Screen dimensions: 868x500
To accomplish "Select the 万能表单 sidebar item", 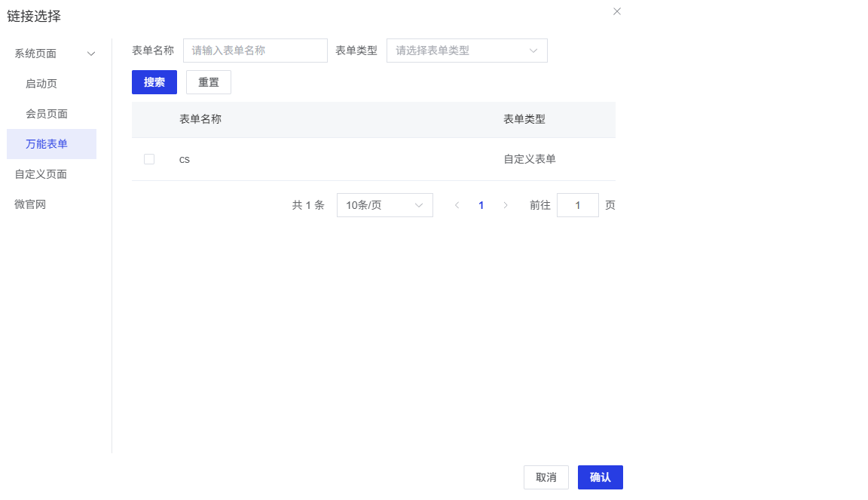I will point(47,144).
